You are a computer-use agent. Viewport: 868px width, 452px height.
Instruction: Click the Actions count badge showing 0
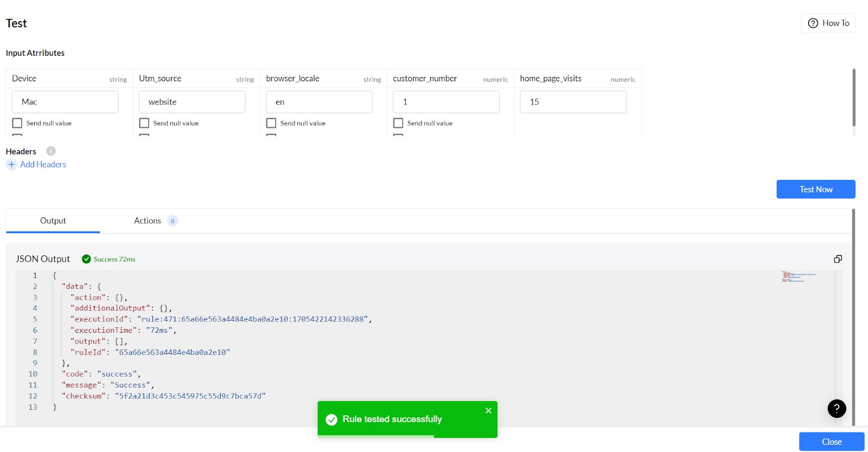click(x=173, y=221)
